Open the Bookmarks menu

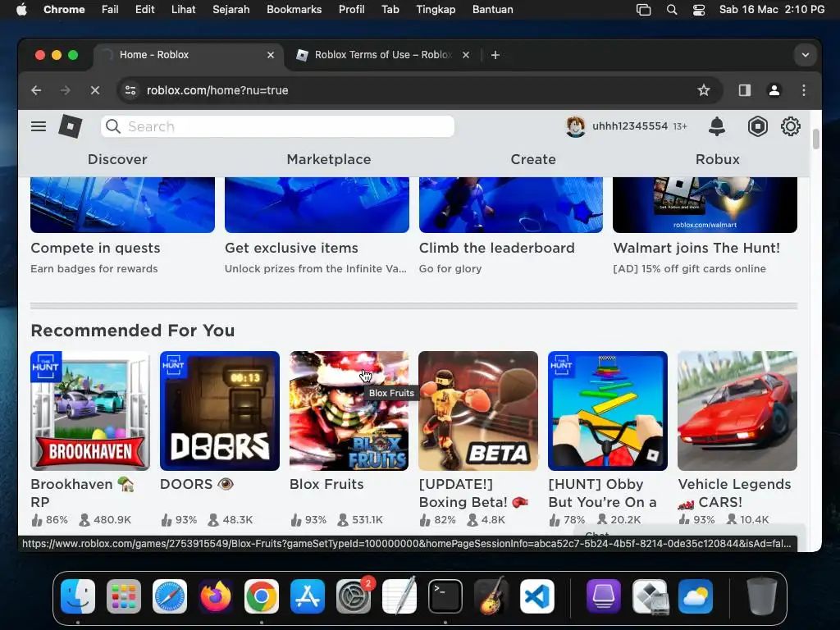(x=294, y=10)
